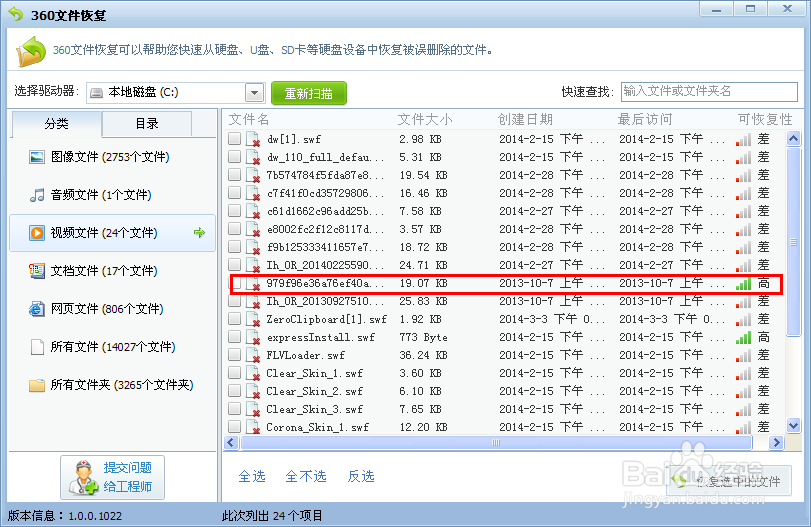Check the box for dw[1].swf
811x527 pixels.
pos(234,139)
